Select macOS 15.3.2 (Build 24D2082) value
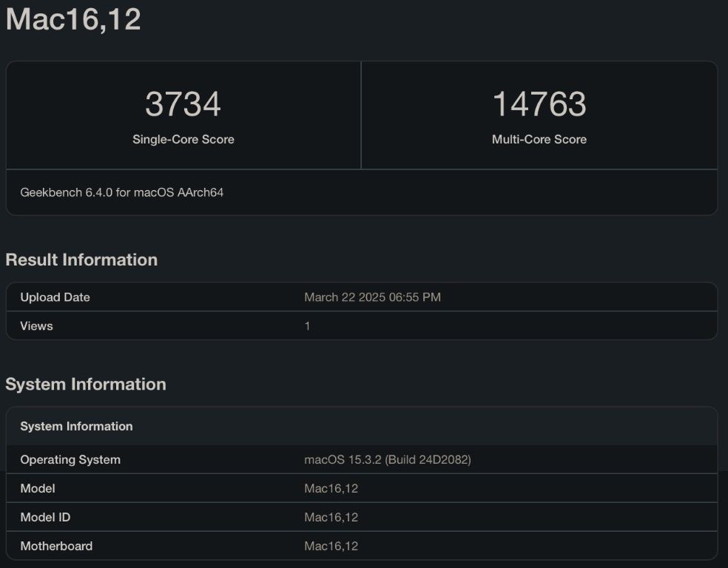This screenshot has height=568, width=728. click(388, 460)
